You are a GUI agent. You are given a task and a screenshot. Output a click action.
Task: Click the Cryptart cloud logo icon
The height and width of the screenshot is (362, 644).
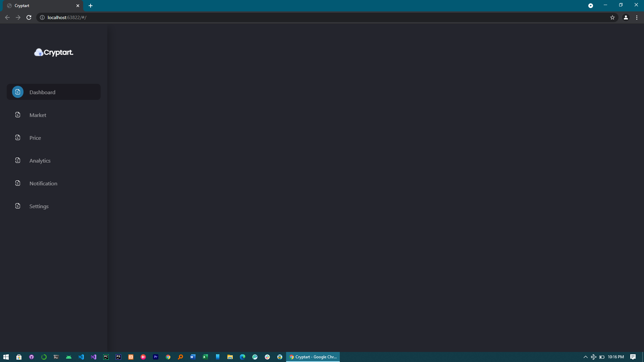coord(39,52)
